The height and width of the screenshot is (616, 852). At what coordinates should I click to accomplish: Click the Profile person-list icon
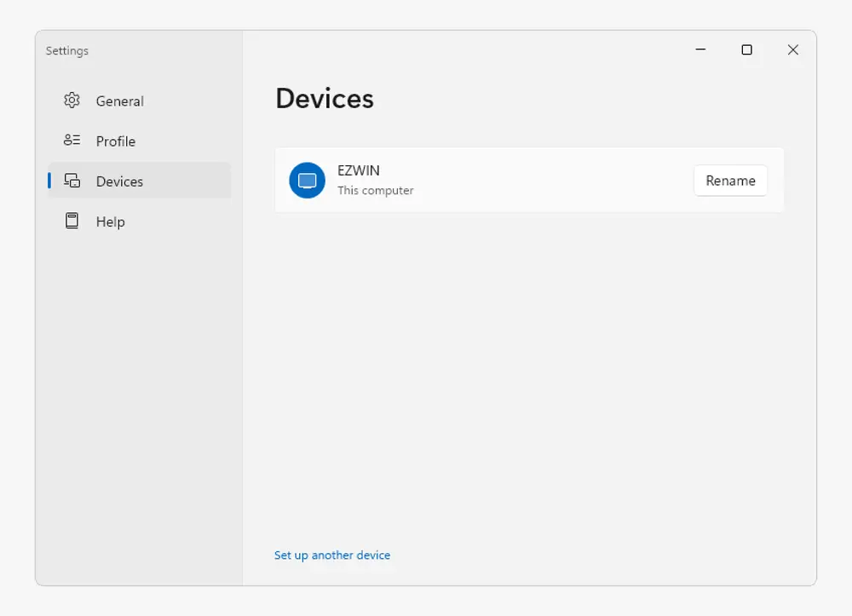tap(72, 141)
